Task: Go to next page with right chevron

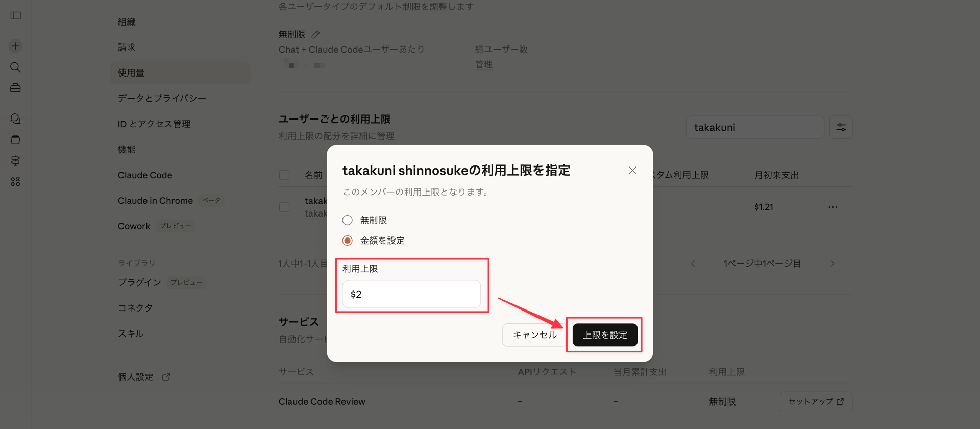Action: click(832, 264)
